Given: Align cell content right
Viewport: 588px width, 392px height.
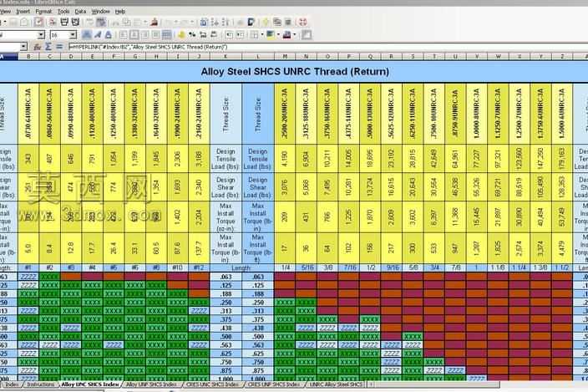Looking at the screenshot, I should click(x=144, y=35).
